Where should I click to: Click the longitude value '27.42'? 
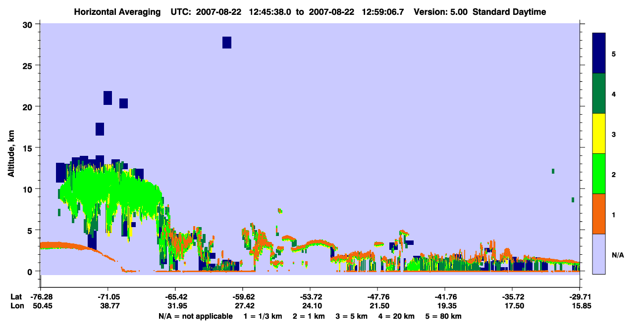(x=245, y=306)
